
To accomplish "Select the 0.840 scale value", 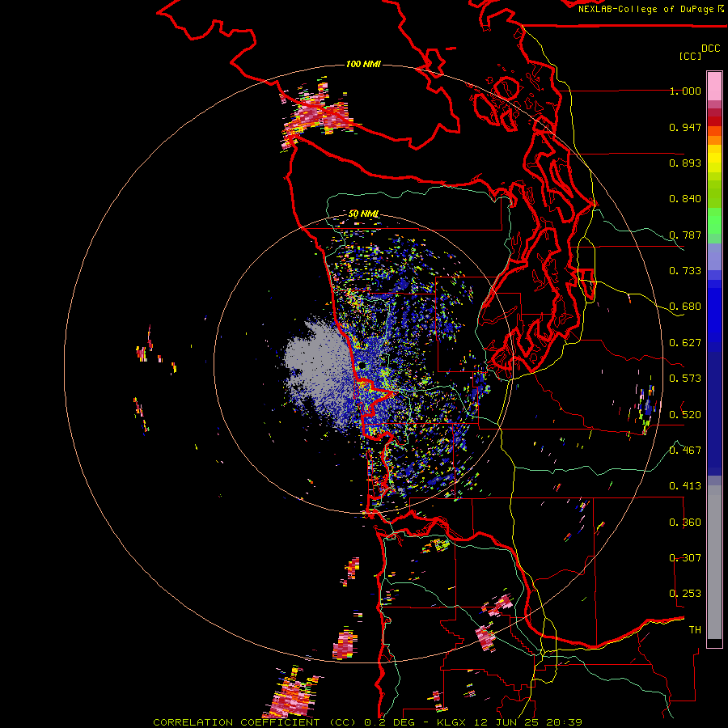I will coord(685,199).
